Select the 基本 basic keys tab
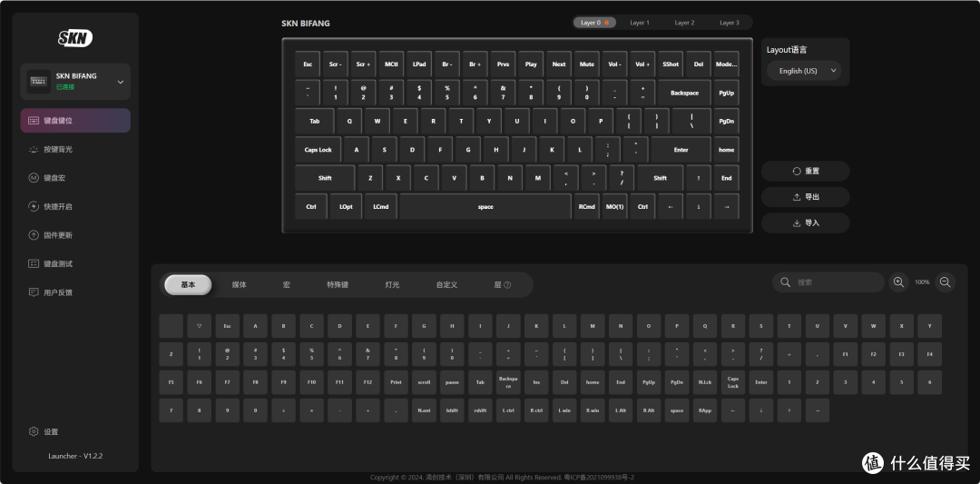 tap(188, 284)
